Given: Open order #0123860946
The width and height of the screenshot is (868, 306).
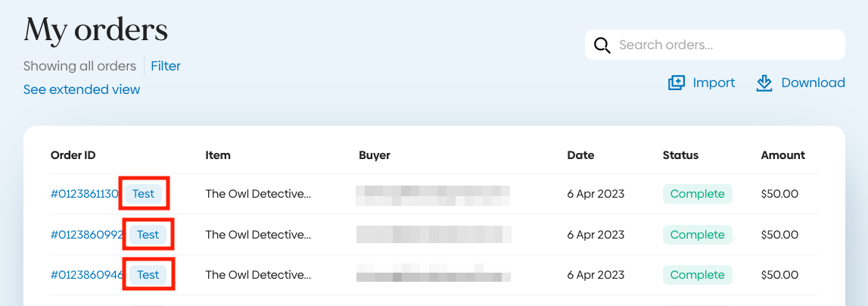Looking at the screenshot, I should click(x=87, y=274).
